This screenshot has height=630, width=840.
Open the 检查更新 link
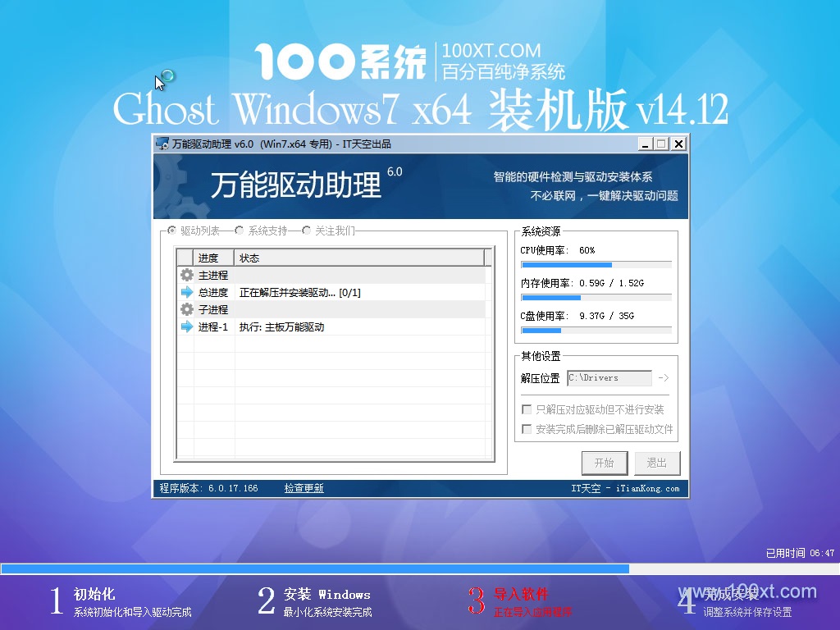304,488
